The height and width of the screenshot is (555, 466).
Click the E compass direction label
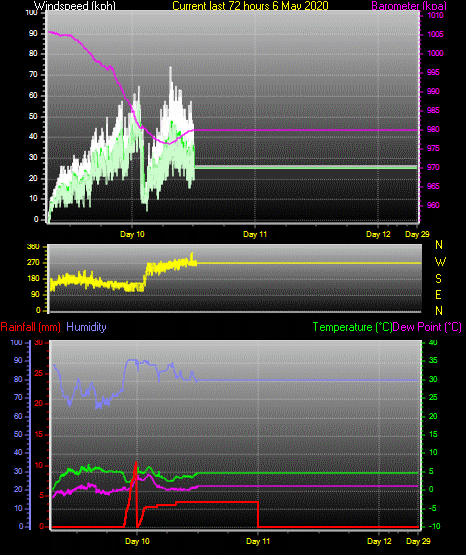coord(438,294)
